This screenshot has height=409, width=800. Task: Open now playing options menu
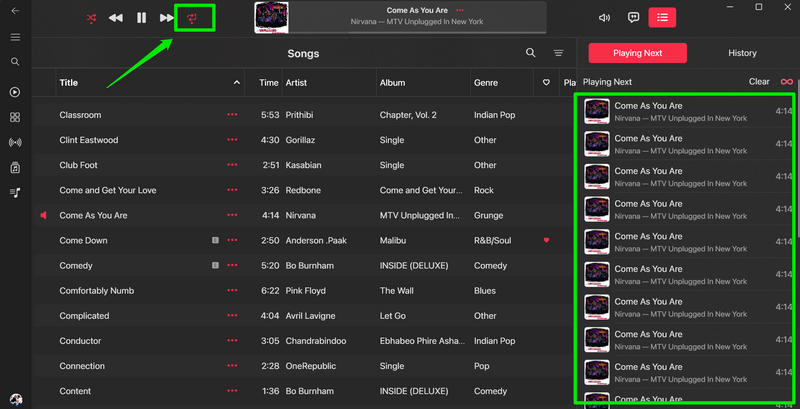click(460, 10)
